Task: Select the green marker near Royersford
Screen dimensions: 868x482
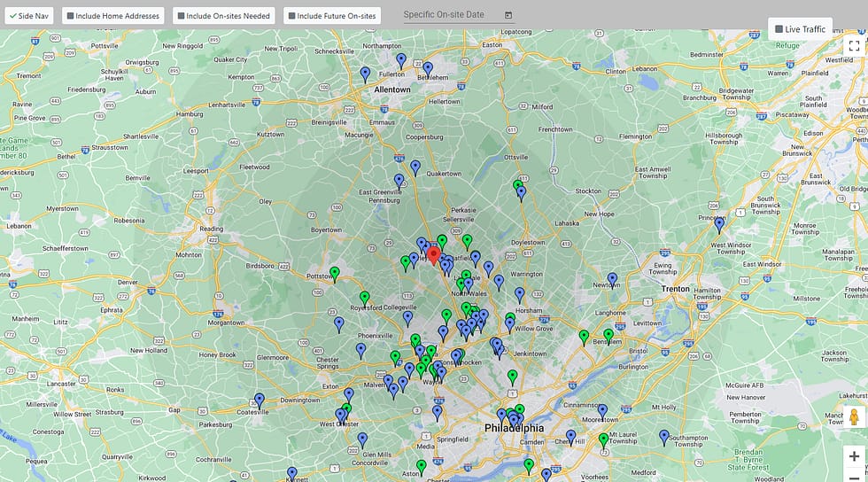Action: [364, 299]
